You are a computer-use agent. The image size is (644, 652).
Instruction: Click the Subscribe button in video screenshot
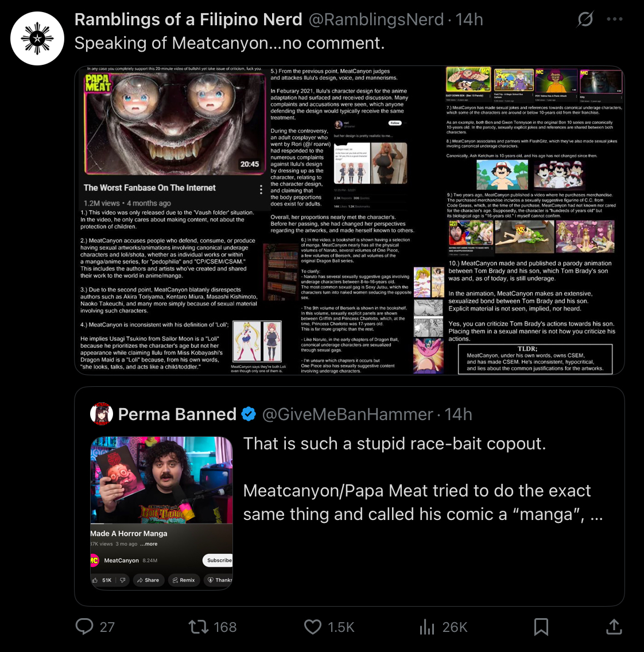[x=218, y=560]
